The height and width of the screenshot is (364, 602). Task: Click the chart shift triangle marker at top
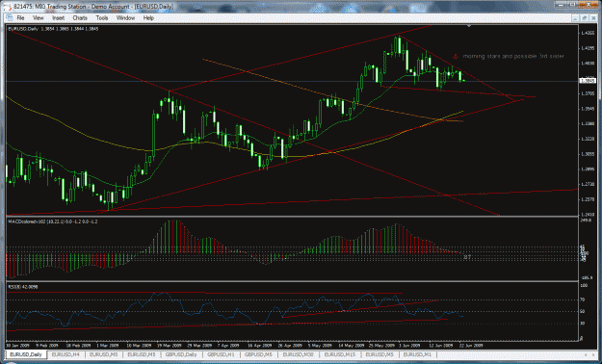(469, 27)
